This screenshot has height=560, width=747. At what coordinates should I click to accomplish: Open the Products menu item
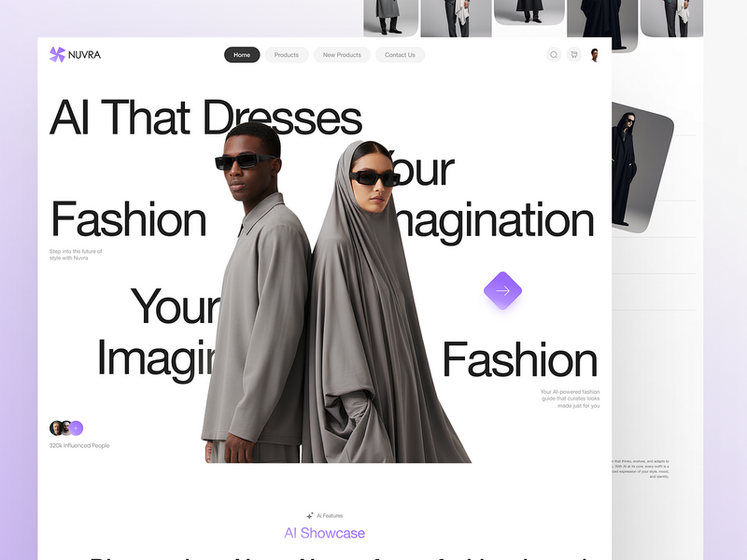(x=287, y=54)
